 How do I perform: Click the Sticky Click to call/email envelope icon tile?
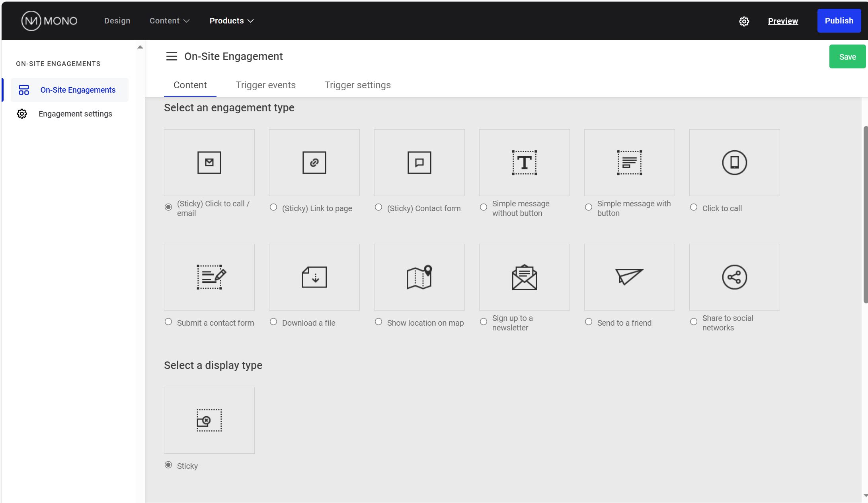click(209, 162)
